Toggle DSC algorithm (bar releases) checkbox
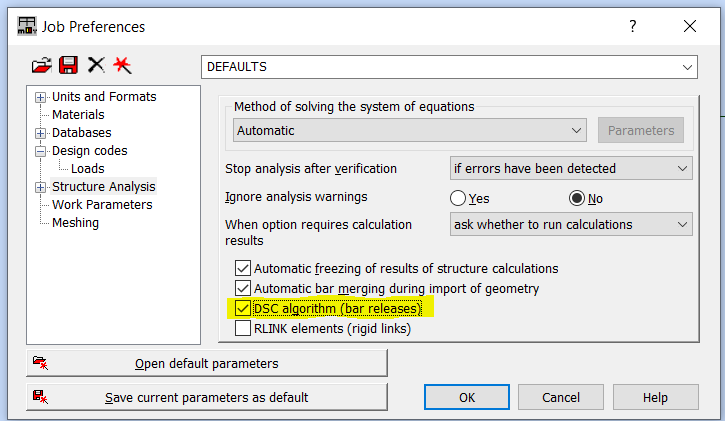 242,308
